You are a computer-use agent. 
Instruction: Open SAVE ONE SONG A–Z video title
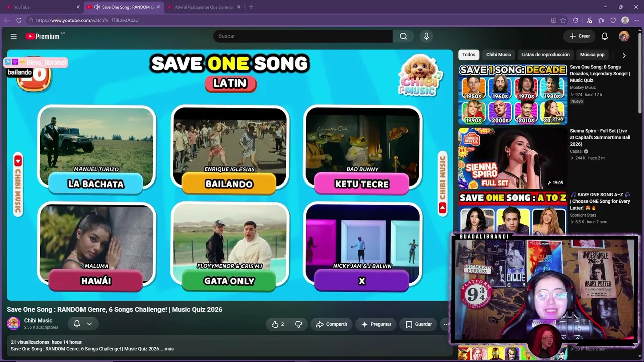pos(600,201)
